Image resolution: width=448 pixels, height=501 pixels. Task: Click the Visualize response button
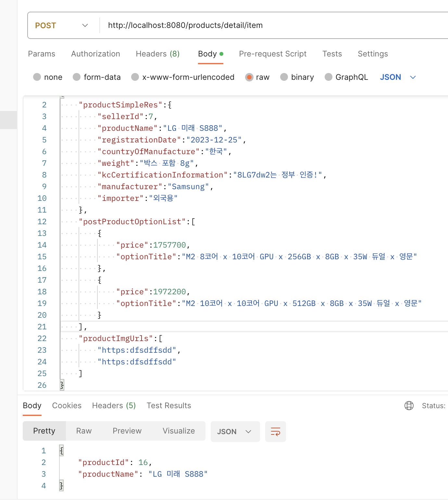pos(179,431)
